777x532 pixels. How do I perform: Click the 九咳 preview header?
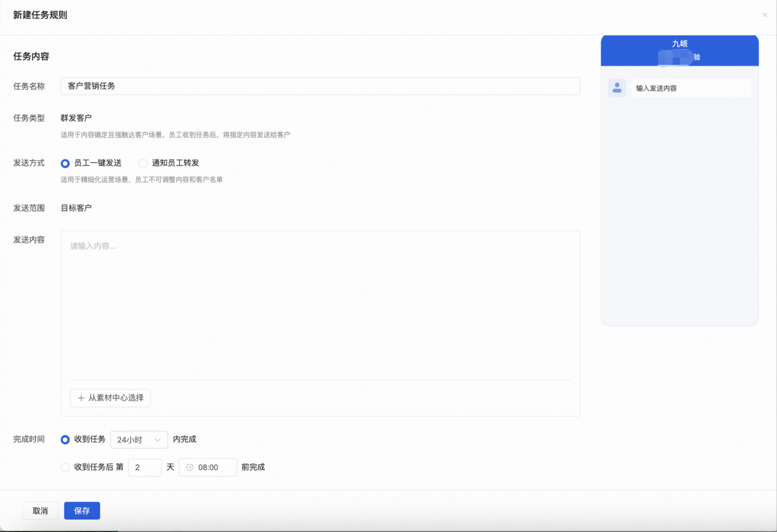[680, 50]
